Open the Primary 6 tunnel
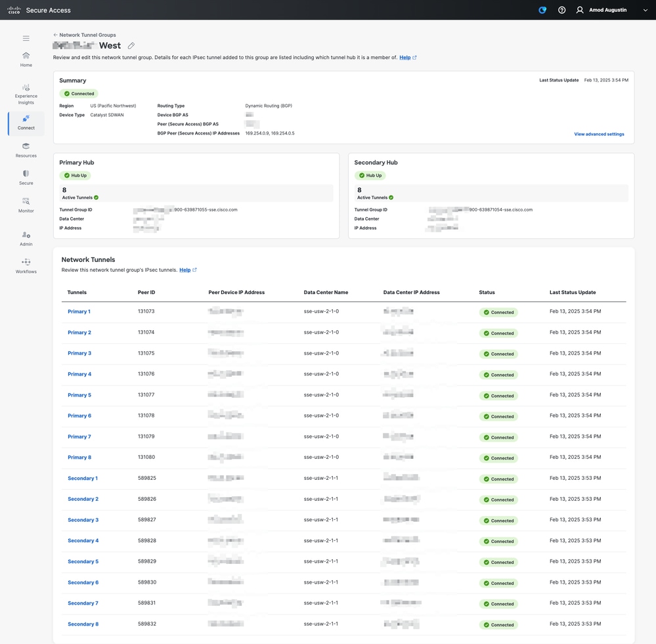The height and width of the screenshot is (644, 656). (x=79, y=416)
